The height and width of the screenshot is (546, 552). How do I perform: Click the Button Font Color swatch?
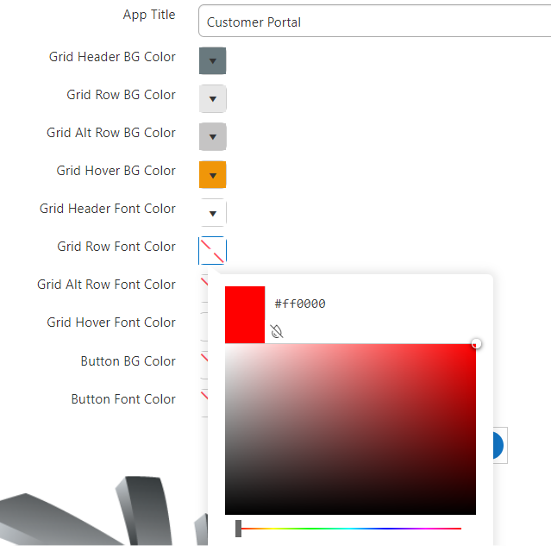point(204,403)
